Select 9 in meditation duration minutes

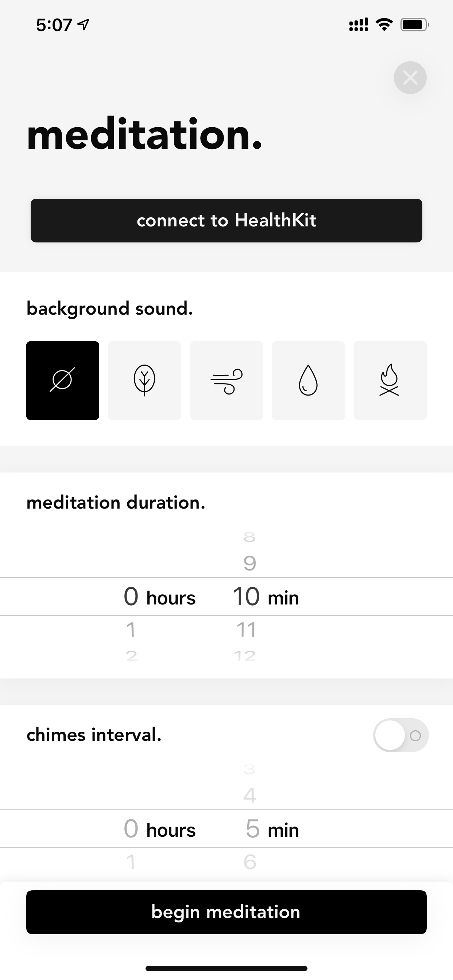(x=250, y=563)
